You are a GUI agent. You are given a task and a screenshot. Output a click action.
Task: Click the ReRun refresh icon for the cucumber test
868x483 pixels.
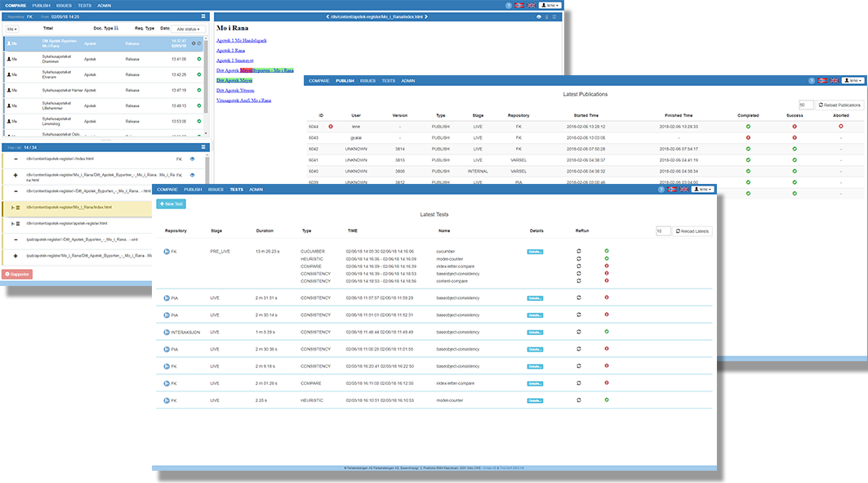coord(580,251)
